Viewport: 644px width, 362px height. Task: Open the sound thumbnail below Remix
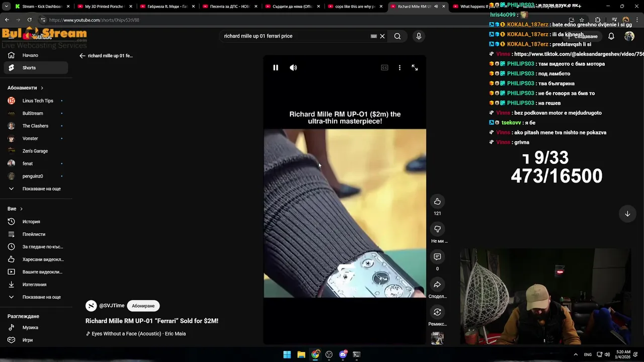click(437, 338)
